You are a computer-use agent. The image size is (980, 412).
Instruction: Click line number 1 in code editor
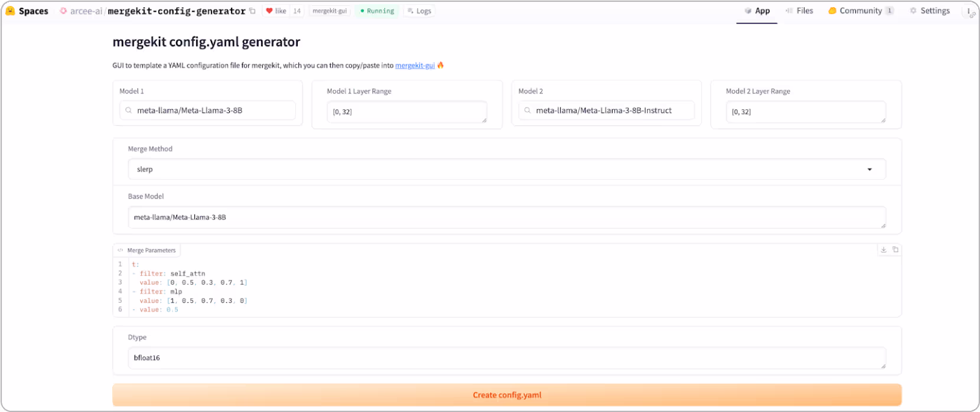point(120,264)
